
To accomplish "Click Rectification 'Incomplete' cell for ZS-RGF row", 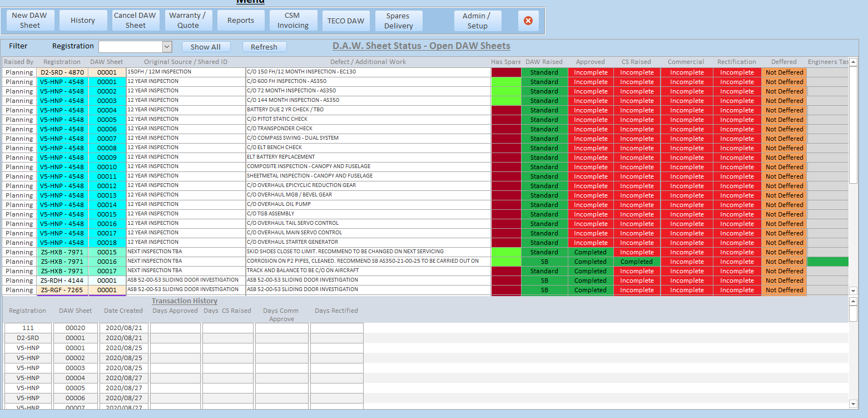I will (x=737, y=290).
